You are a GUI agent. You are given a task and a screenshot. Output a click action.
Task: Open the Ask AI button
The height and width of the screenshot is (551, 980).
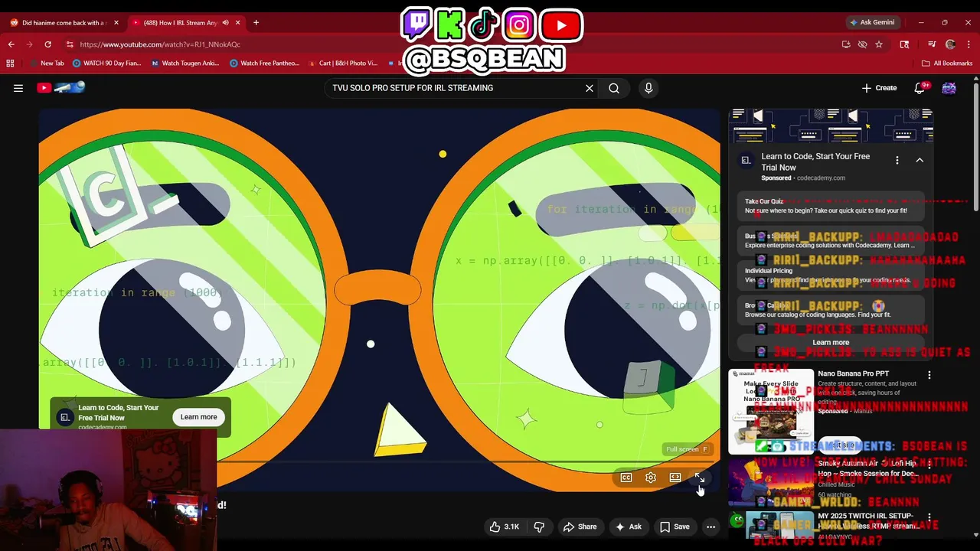(x=628, y=527)
